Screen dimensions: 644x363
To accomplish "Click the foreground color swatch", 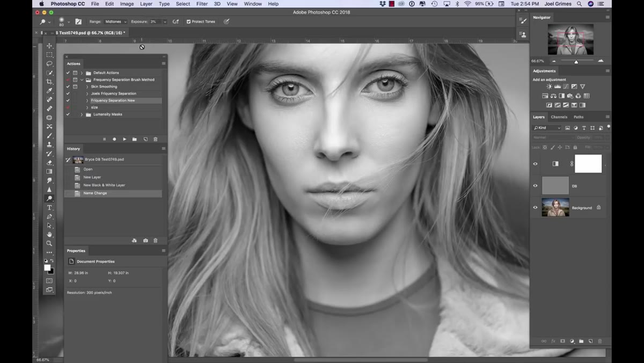I will click(x=47, y=267).
